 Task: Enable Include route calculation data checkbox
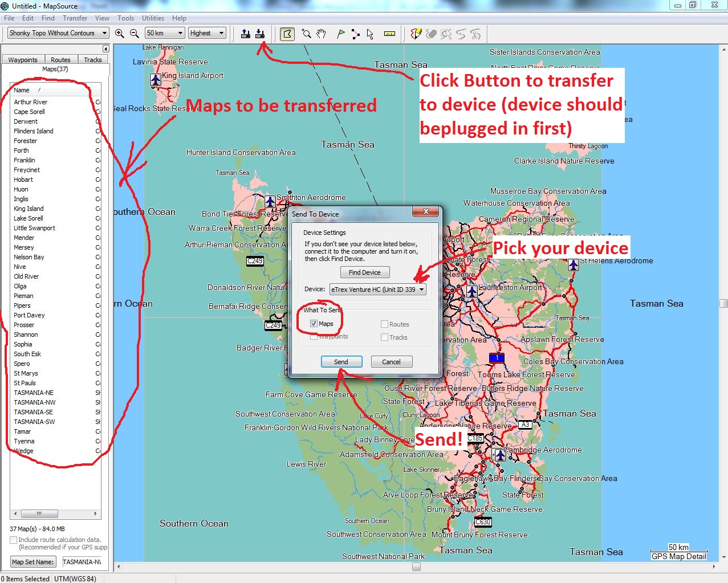tap(14, 540)
